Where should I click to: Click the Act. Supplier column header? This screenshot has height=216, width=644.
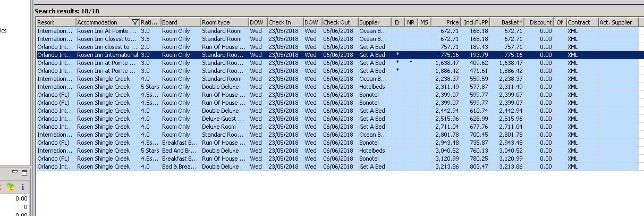pyautogui.click(x=617, y=22)
